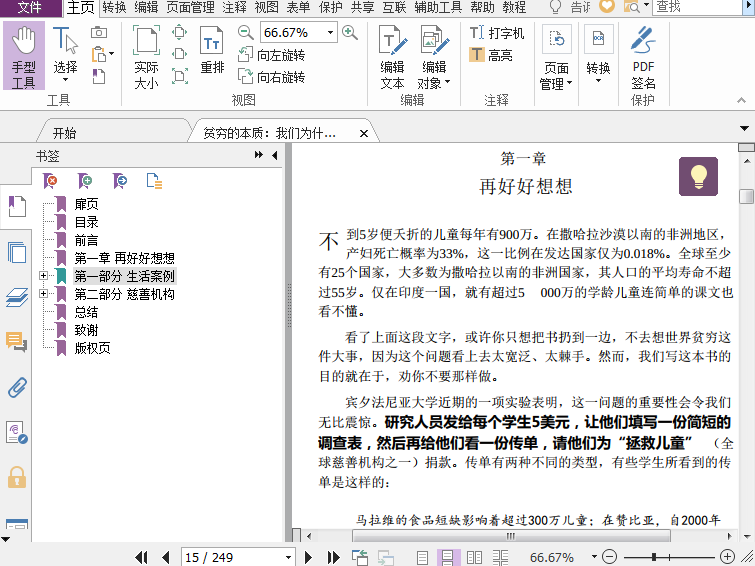
Task: Collapse the bookmarks panel with left arrow
Action: click(x=274, y=155)
